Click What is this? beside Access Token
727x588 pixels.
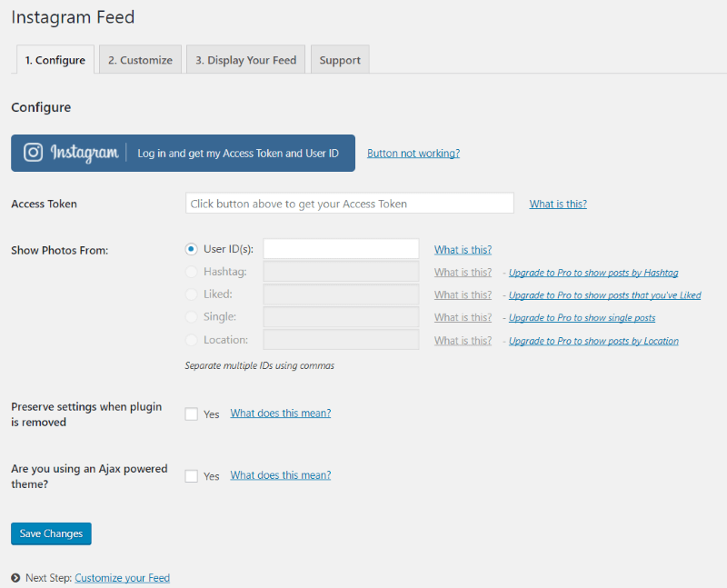(x=558, y=204)
